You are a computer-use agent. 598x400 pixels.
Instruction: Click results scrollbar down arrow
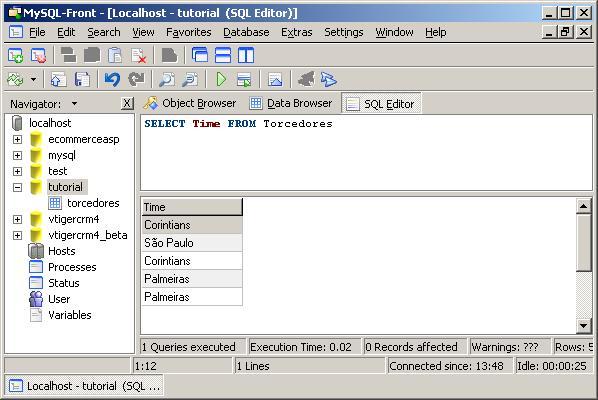tap(584, 325)
